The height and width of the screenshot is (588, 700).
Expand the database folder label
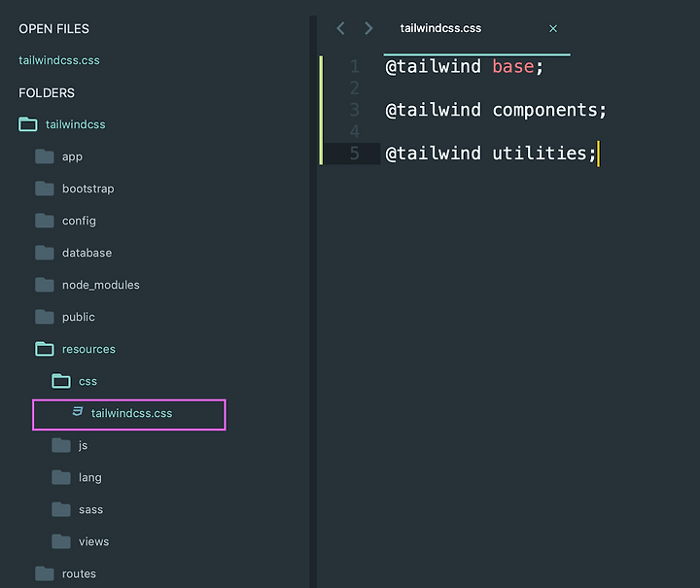[87, 253]
